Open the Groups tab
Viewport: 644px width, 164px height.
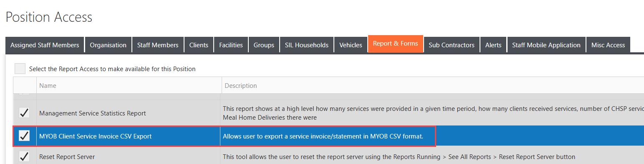coord(264,45)
